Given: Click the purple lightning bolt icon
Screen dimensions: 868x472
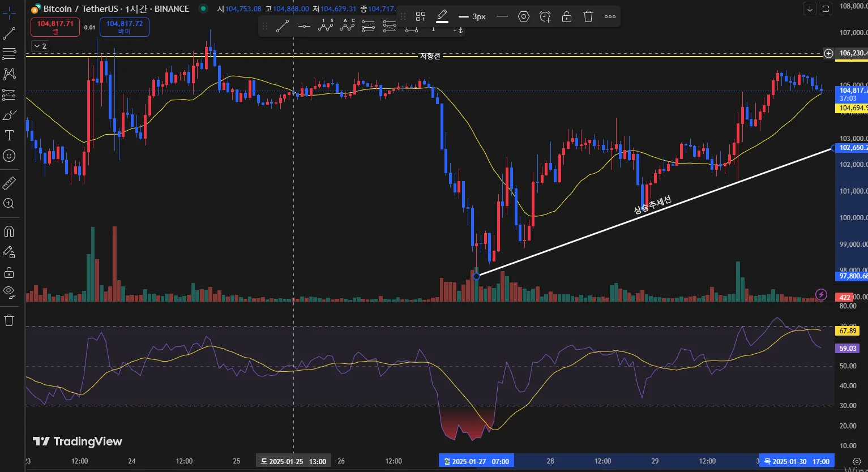Looking at the screenshot, I should pos(821,294).
